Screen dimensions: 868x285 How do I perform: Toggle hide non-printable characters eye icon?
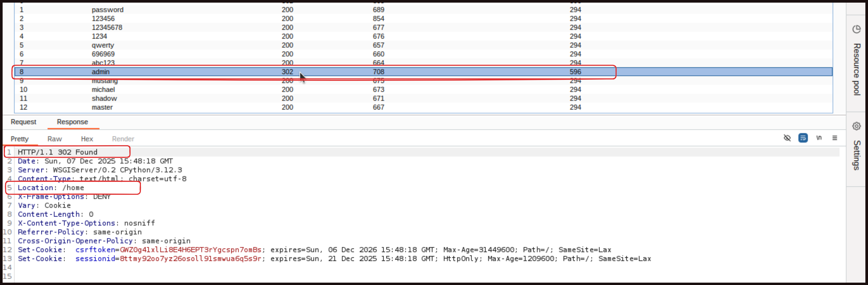(x=787, y=138)
